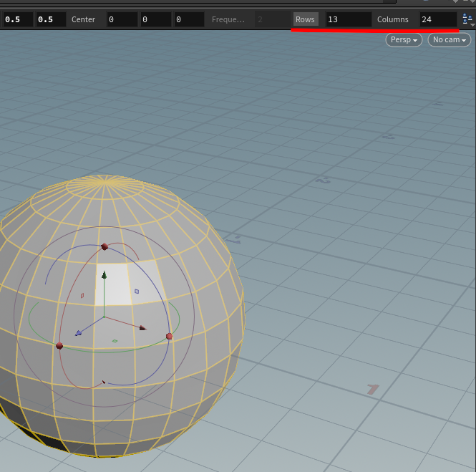Image resolution: width=476 pixels, height=472 pixels.
Task: Open the No cam camera dropdown
Action: [x=450, y=40]
